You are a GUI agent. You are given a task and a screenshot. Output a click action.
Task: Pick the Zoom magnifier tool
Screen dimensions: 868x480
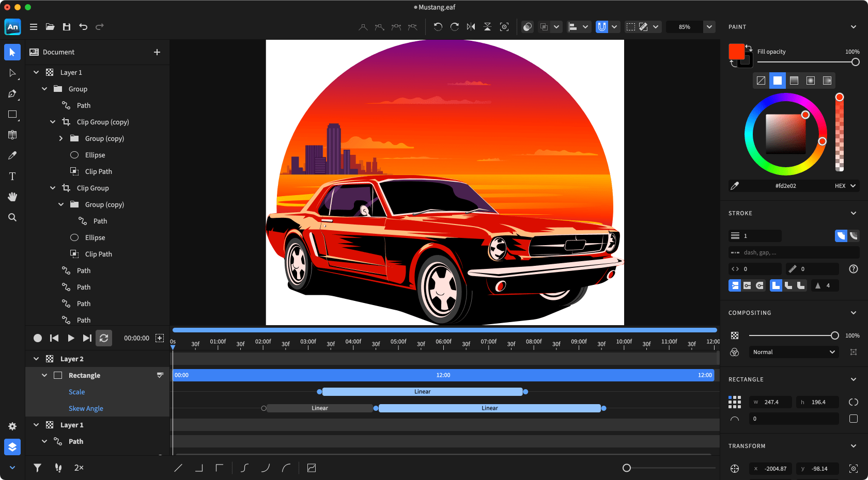[12, 217]
